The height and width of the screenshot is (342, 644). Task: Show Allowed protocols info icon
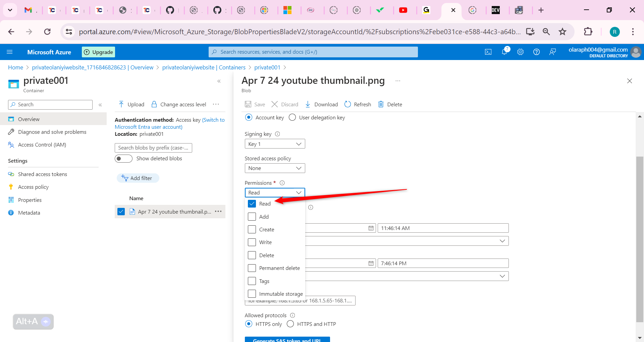coord(292,315)
